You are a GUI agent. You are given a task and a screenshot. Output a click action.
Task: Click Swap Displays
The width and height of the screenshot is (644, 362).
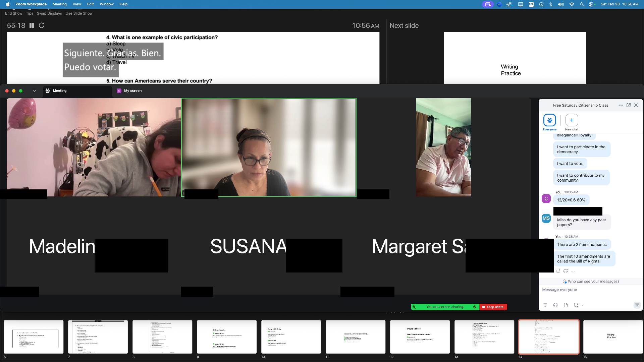point(49,13)
